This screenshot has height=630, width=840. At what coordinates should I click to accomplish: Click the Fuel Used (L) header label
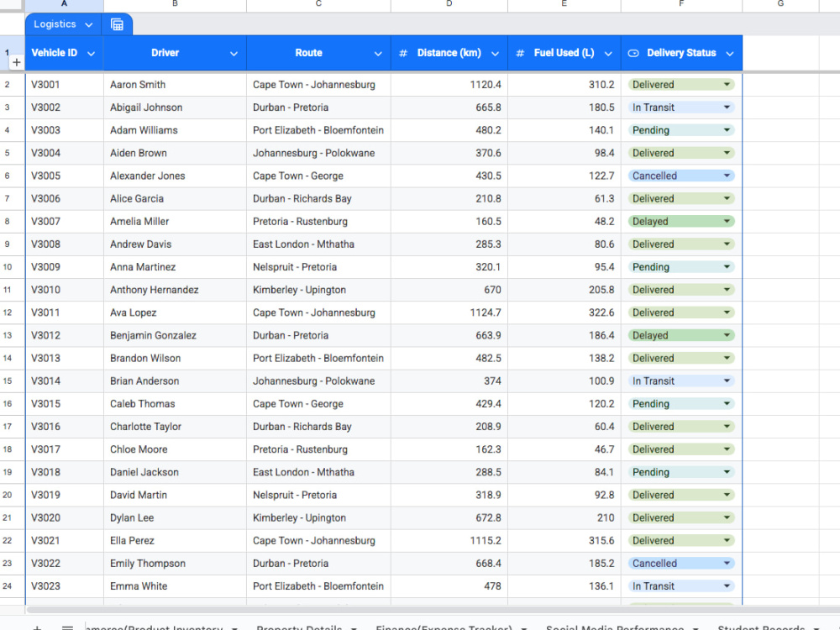click(564, 53)
